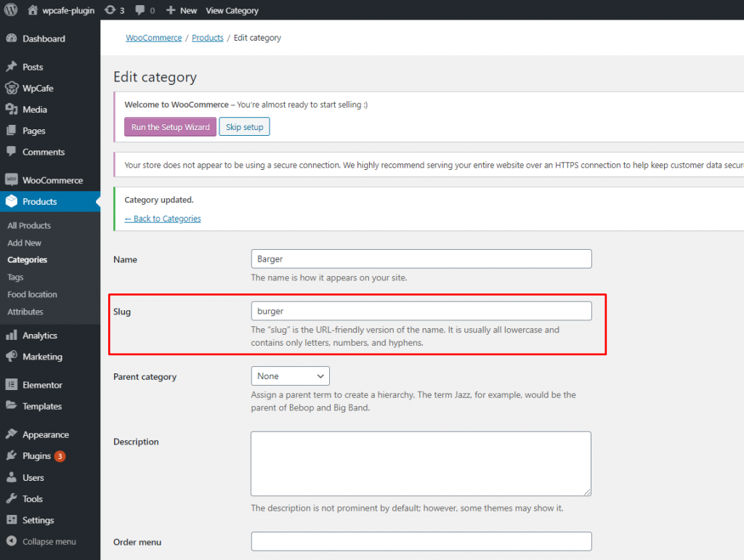The height and width of the screenshot is (560, 744).
Task: Click the Appearance brush icon
Action: point(12,434)
